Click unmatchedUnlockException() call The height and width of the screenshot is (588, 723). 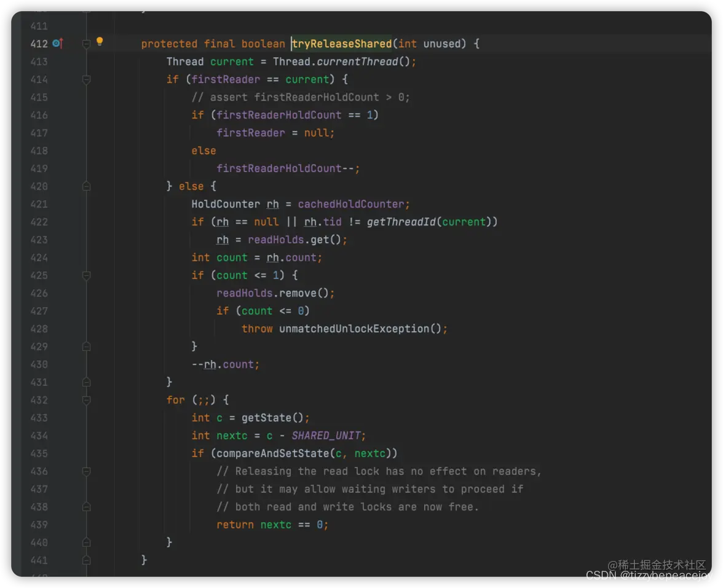click(360, 329)
